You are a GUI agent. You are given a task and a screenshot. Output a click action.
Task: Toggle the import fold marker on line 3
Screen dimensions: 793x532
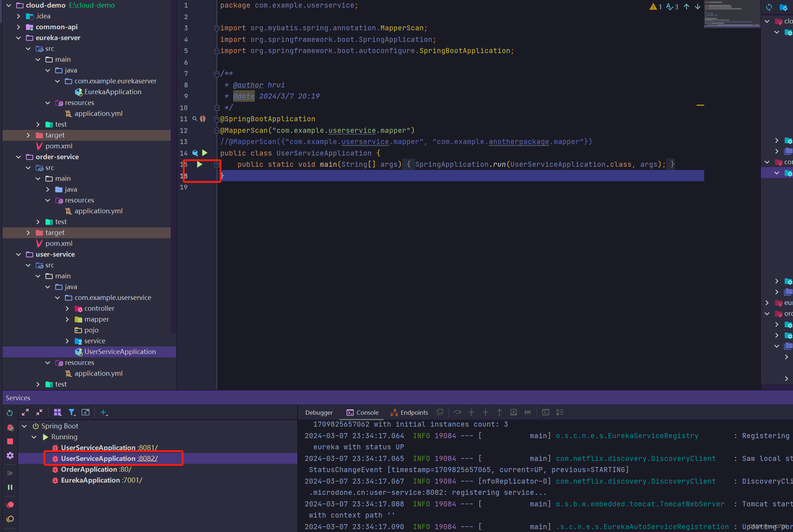point(217,28)
